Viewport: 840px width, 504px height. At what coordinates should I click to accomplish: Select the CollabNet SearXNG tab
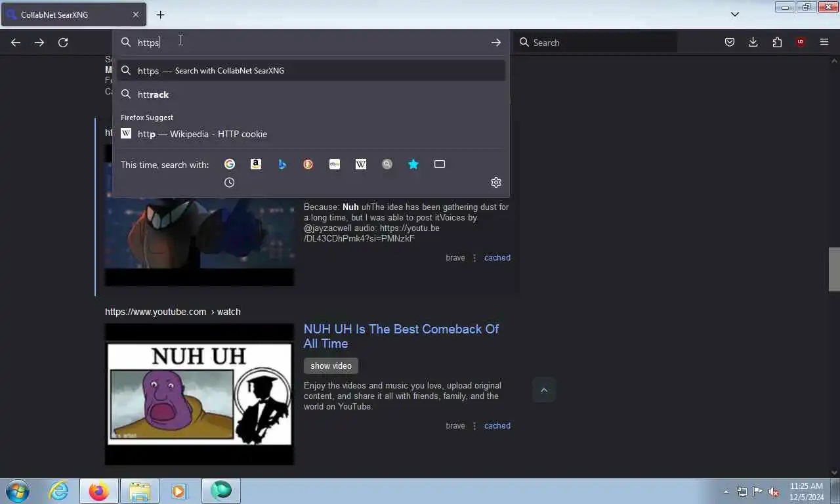(x=73, y=14)
